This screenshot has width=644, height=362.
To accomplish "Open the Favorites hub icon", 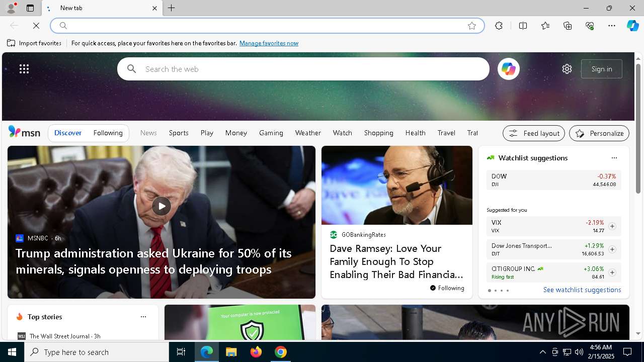I will [545, 26].
